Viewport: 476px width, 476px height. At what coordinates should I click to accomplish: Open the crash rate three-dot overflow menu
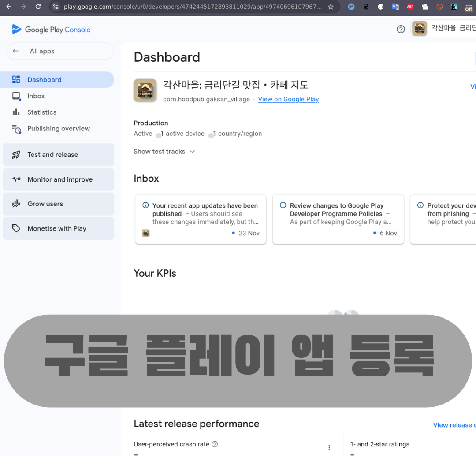[x=329, y=447]
